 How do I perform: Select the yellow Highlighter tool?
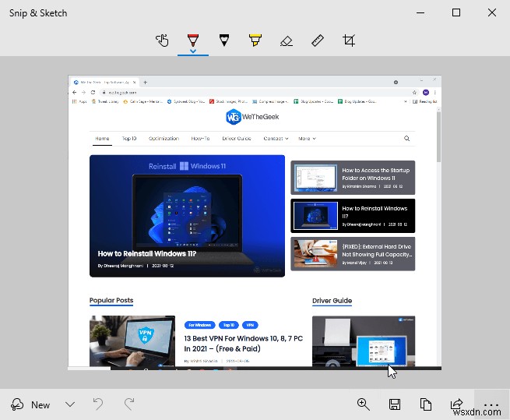coord(255,40)
